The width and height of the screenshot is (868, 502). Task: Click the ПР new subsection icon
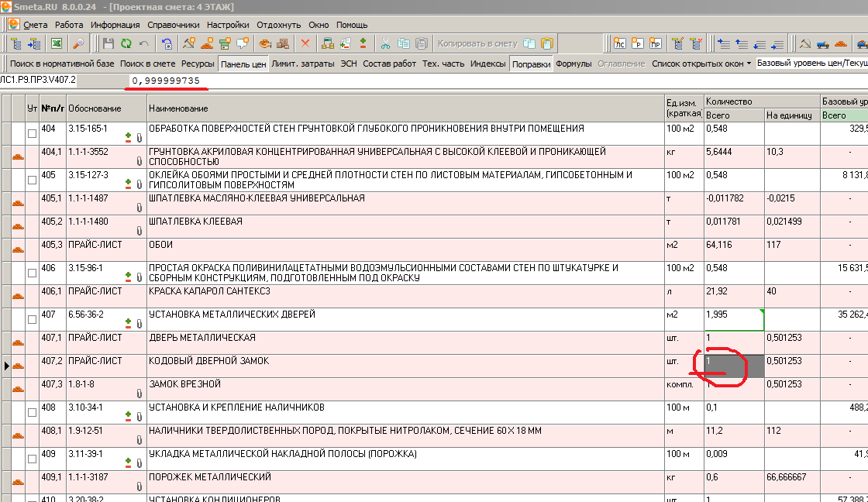click(x=656, y=43)
